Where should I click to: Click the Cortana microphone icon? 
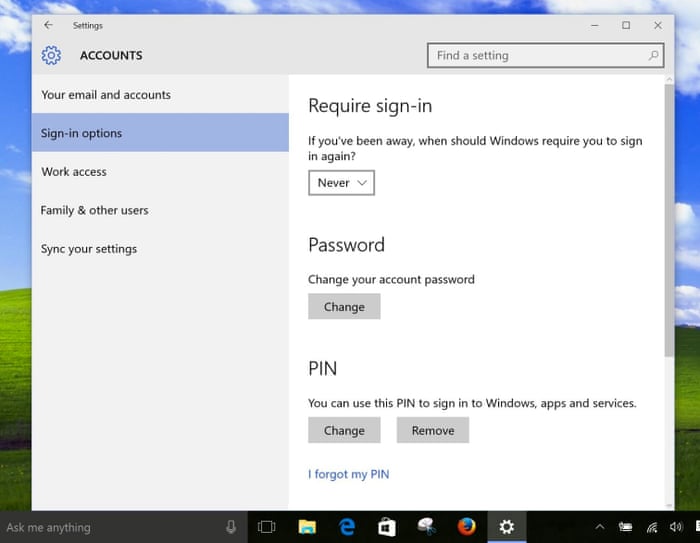pos(231,527)
